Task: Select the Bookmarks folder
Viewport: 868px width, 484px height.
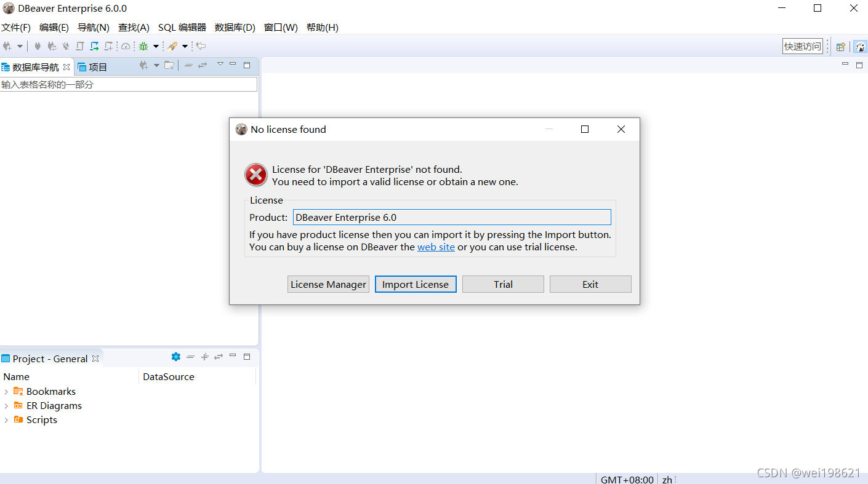Action: click(x=45, y=391)
